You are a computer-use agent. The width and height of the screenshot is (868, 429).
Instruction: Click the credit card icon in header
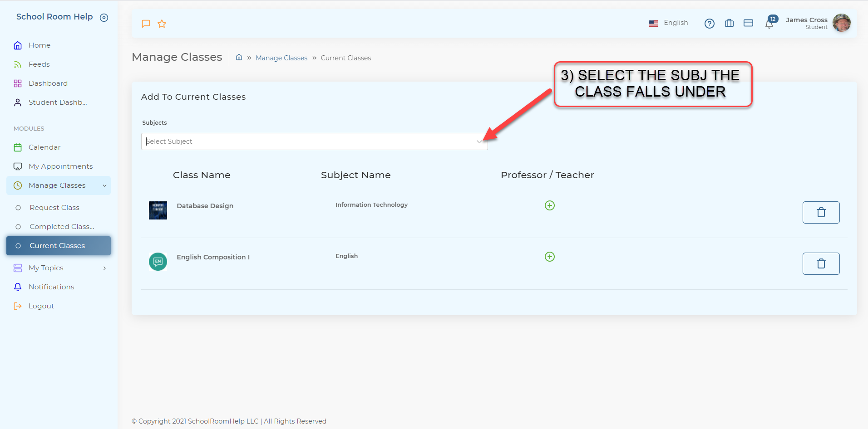click(x=748, y=23)
